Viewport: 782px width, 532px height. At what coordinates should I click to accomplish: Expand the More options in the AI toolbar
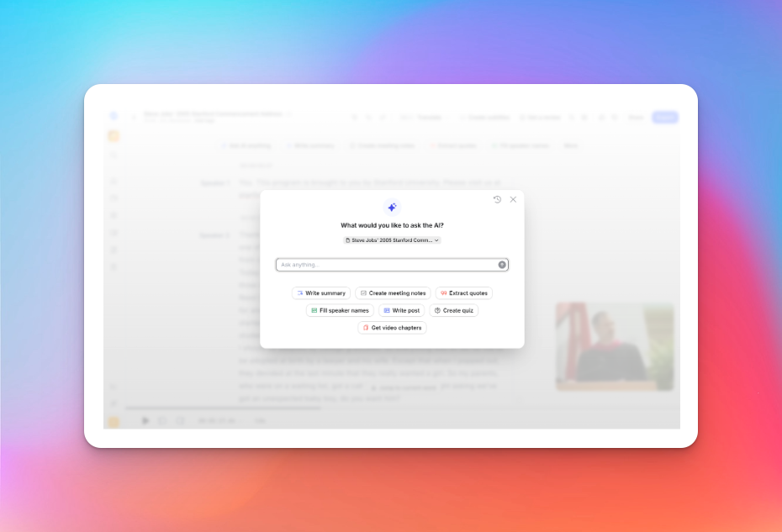(570, 145)
